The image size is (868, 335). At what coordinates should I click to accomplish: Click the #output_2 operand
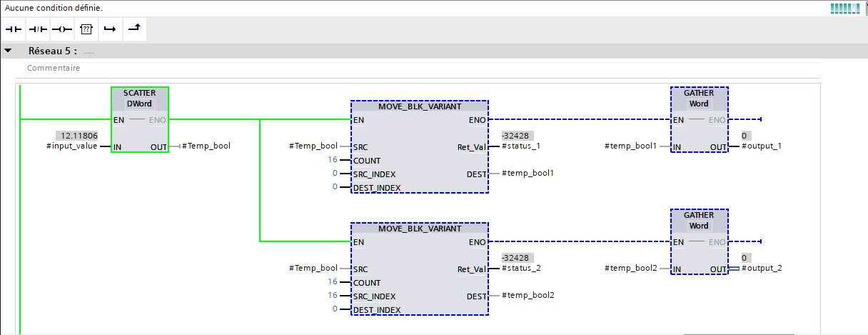(762, 269)
